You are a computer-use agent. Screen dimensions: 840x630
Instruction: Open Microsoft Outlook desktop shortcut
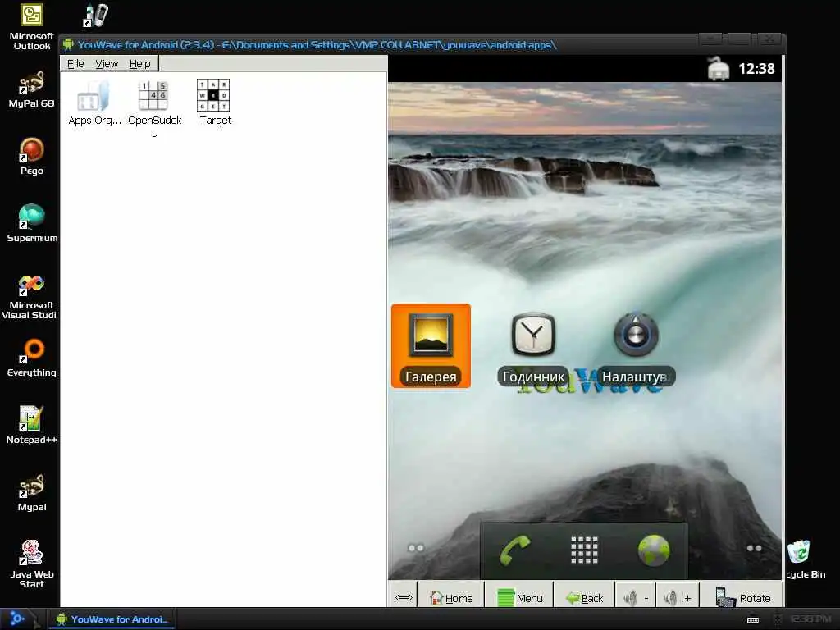click(x=32, y=27)
